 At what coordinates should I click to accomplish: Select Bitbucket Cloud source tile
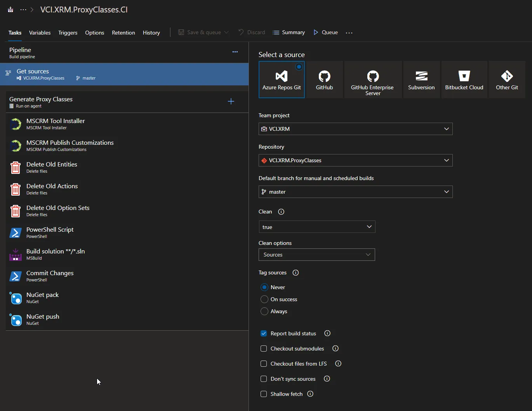[464, 80]
